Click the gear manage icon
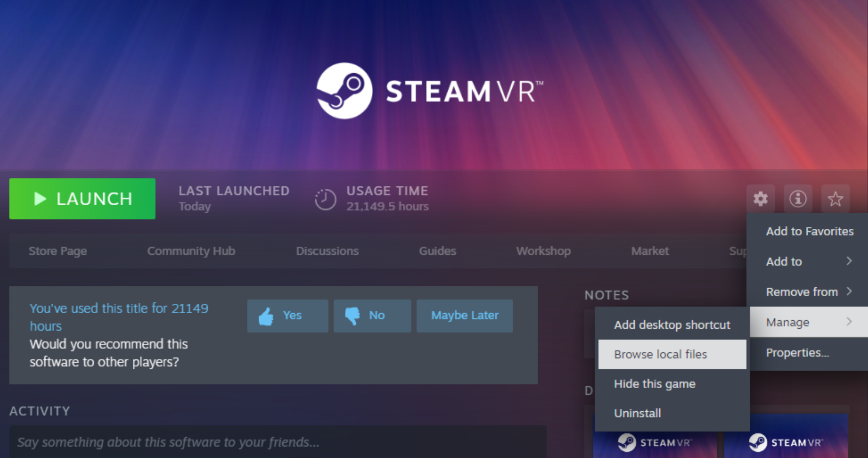The width and height of the screenshot is (868, 458). tap(760, 199)
